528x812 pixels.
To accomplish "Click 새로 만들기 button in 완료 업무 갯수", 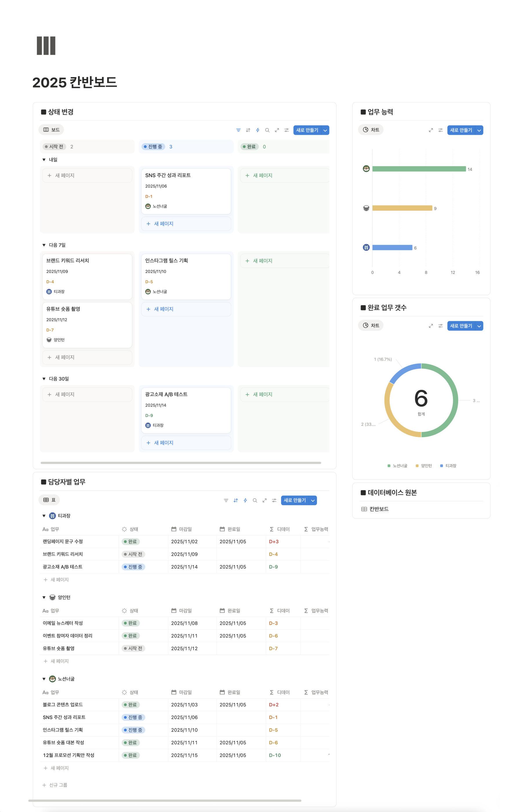I will click(x=461, y=326).
